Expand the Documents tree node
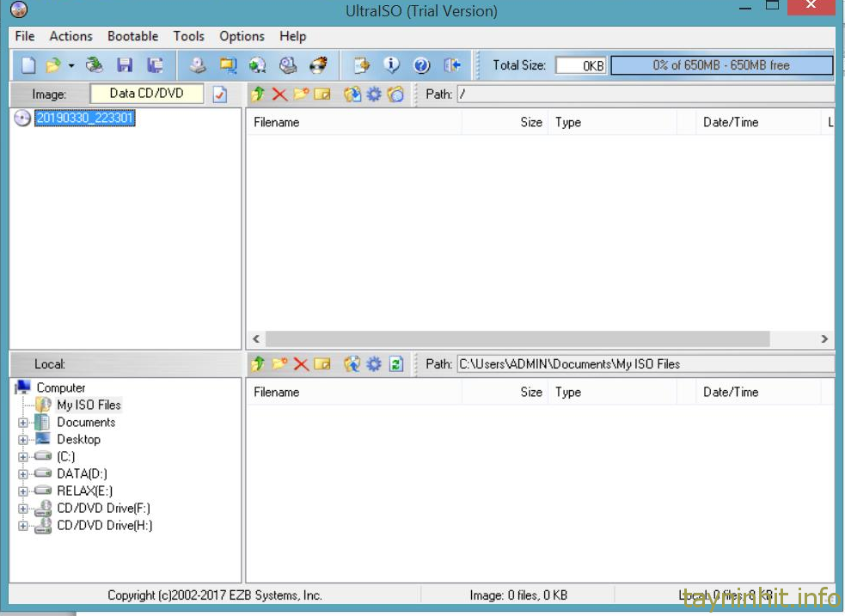This screenshot has height=616, width=845. (22, 423)
